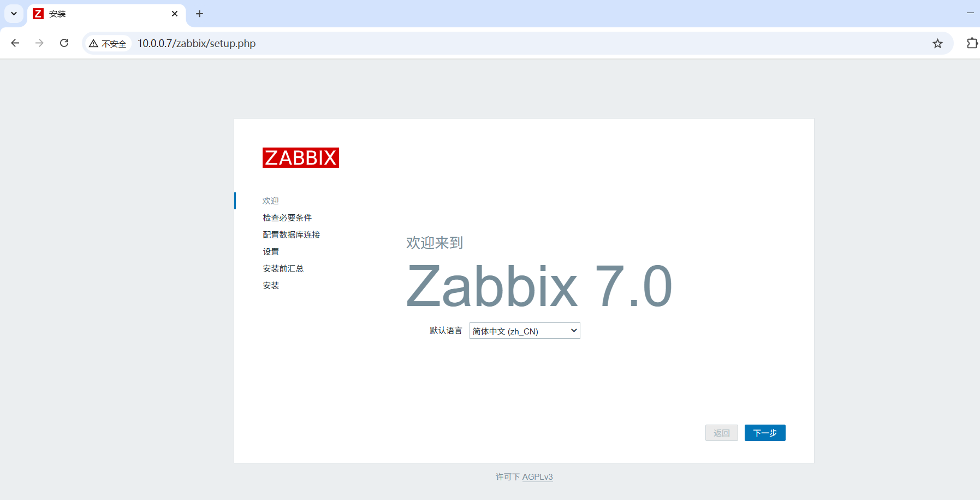Bookmark this page with the star icon
This screenshot has width=980, height=500.
[937, 43]
